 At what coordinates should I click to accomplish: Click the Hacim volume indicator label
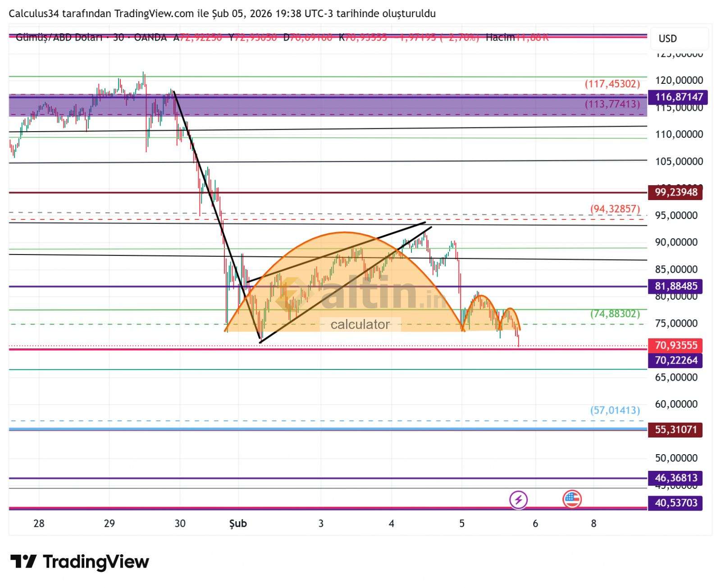point(500,37)
